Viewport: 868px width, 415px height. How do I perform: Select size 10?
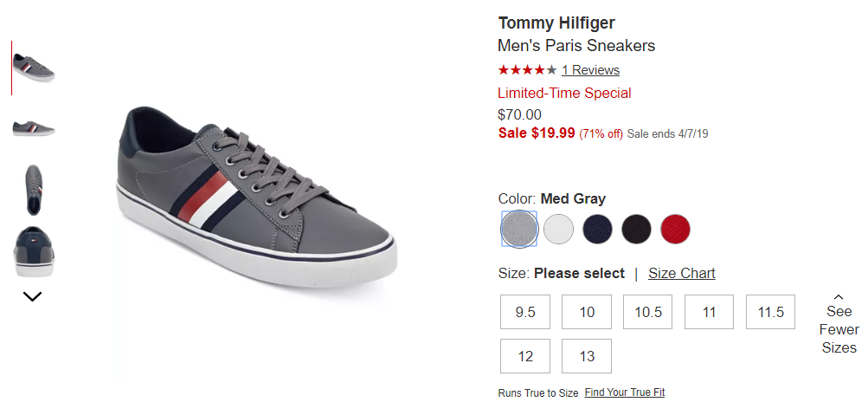pyautogui.click(x=587, y=312)
